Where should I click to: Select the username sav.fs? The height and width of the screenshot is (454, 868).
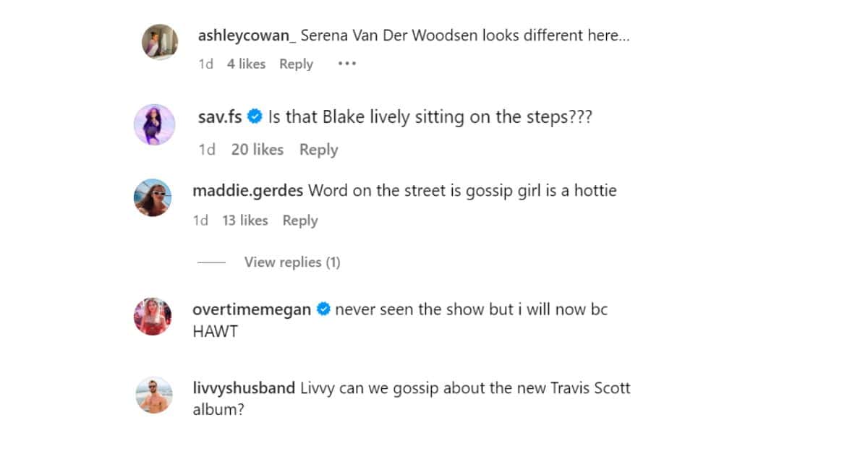tap(219, 116)
